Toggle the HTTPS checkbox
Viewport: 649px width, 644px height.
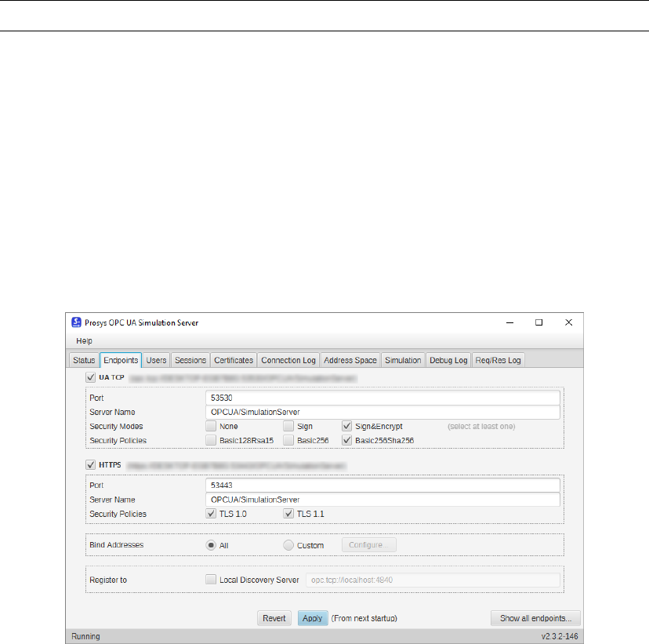pos(91,464)
